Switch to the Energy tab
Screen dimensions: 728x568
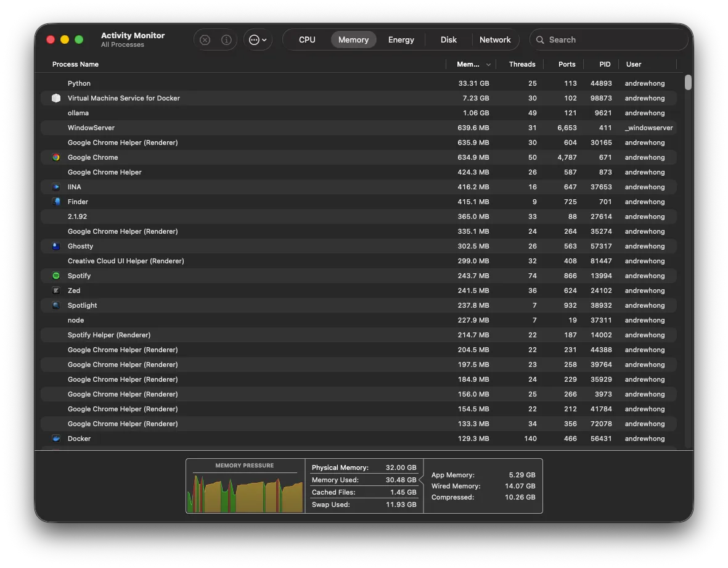tap(401, 40)
